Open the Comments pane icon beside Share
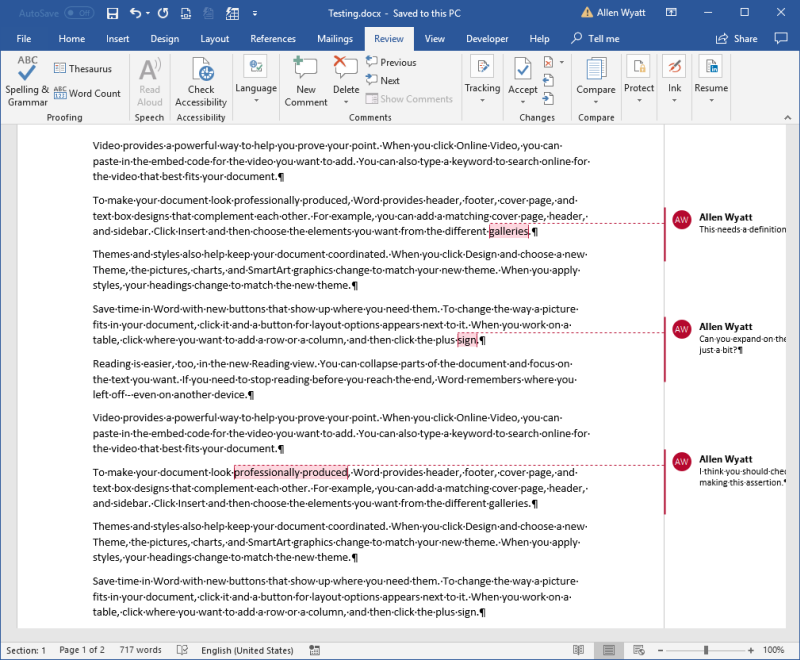 pyautogui.click(x=781, y=38)
